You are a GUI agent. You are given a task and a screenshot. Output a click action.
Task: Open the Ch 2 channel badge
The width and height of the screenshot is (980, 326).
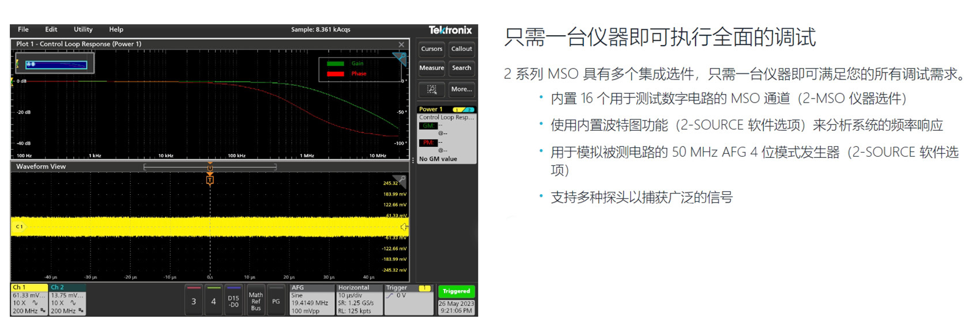tap(67, 299)
